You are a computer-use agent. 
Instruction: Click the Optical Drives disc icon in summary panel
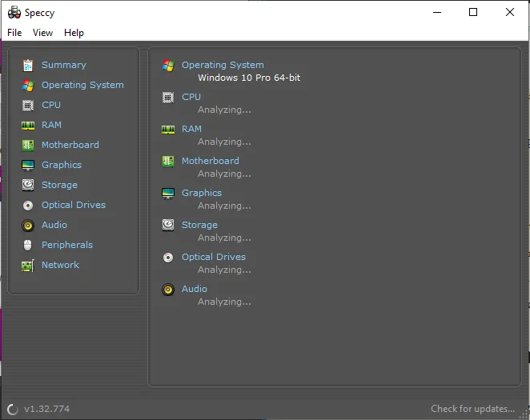tap(168, 258)
